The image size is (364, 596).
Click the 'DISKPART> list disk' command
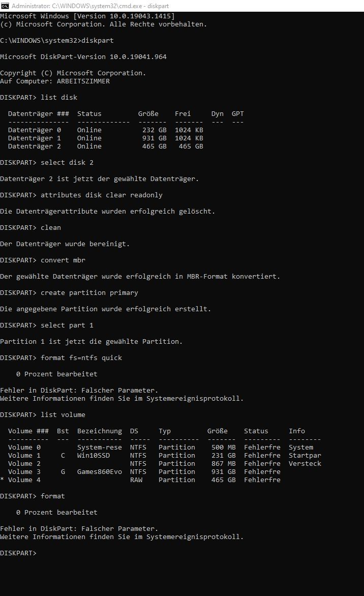39,97
